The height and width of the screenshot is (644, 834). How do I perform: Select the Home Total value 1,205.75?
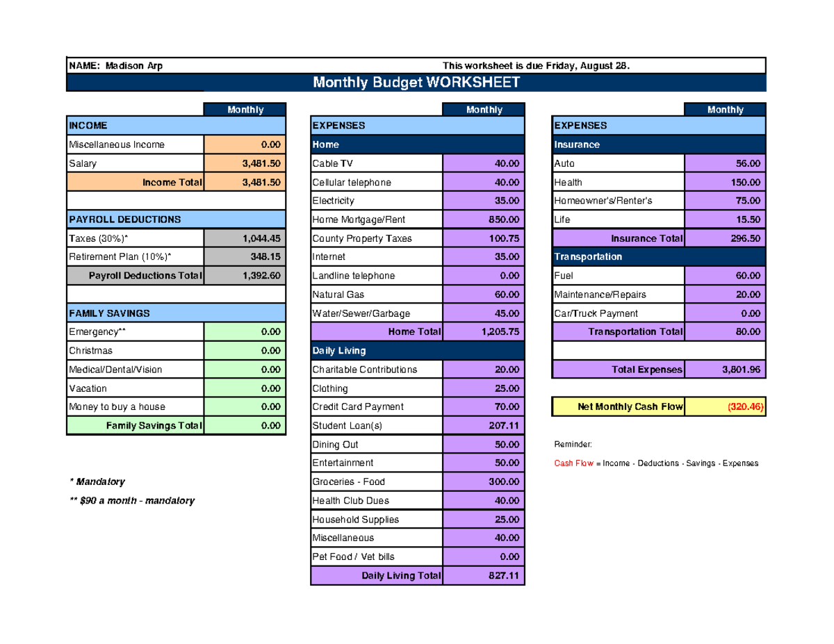(484, 331)
